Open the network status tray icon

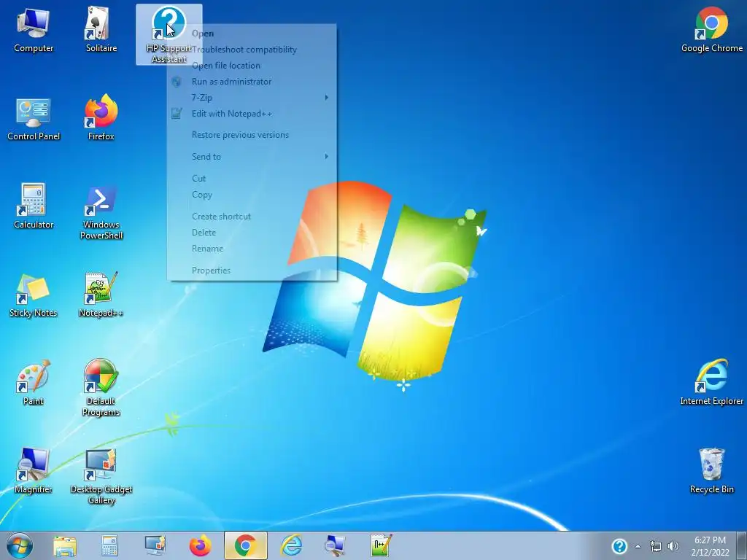[x=656, y=546]
